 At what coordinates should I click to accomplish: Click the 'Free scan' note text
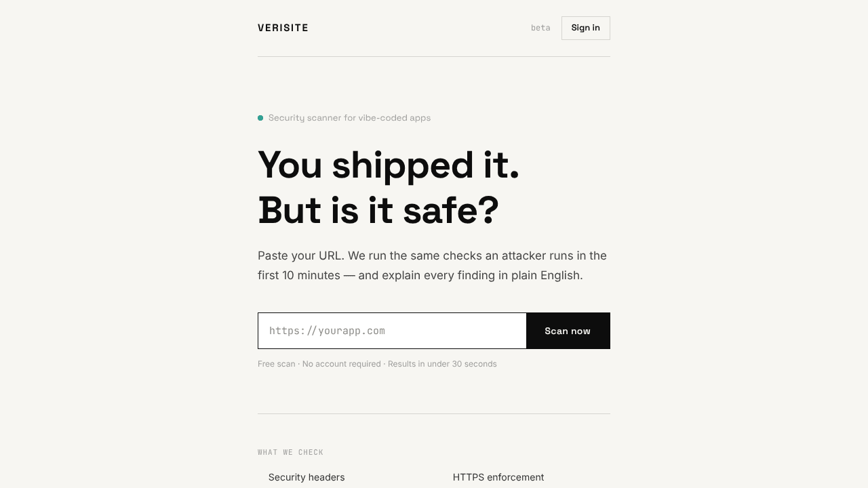[276, 364]
